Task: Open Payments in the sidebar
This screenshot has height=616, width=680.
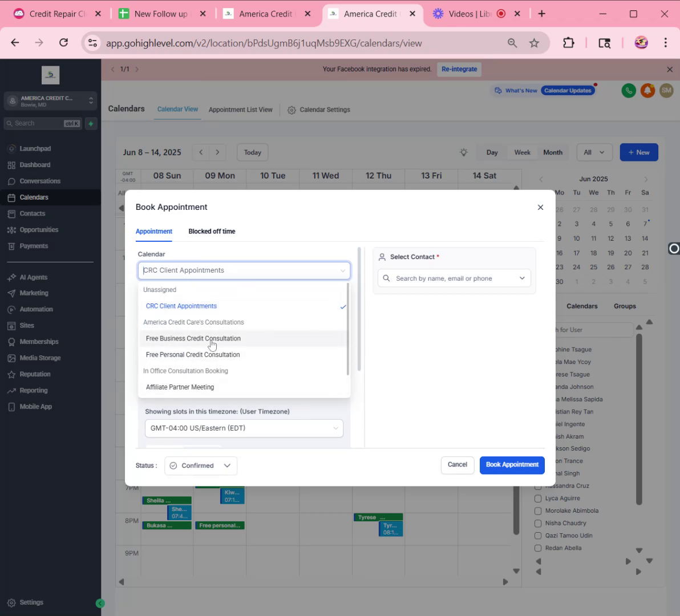Action: click(34, 246)
